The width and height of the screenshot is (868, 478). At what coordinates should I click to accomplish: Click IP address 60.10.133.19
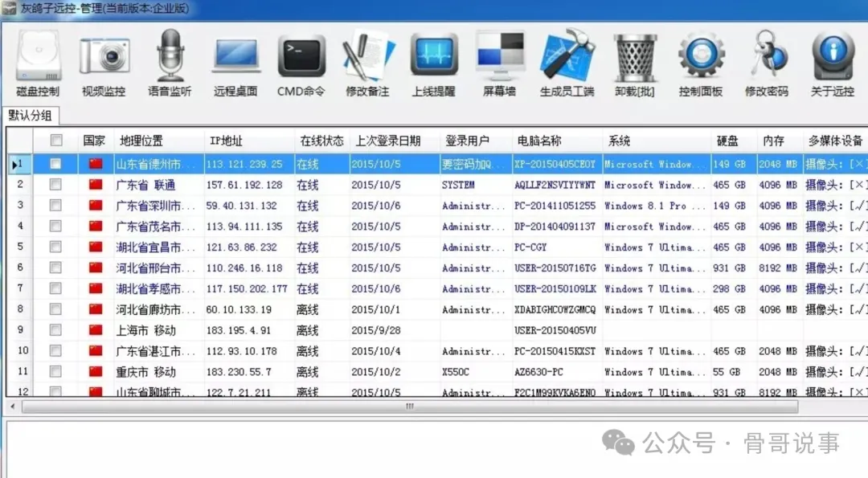pyautogui.click(x=239, y=309)
